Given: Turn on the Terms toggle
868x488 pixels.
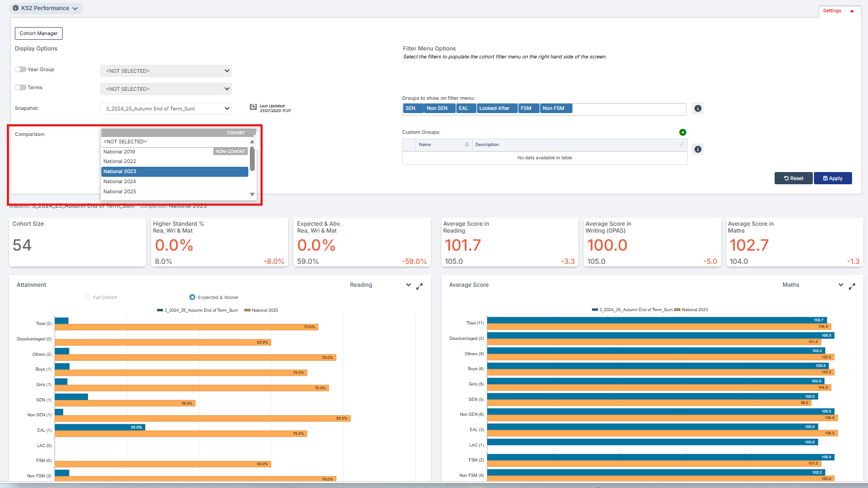Looking at the screenshot, I should 21,88.
